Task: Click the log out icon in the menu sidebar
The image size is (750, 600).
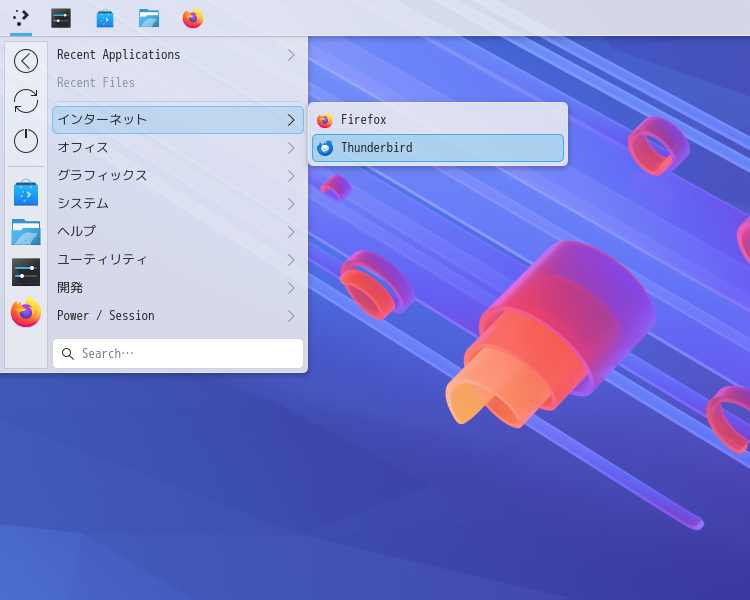Action: 26,61
